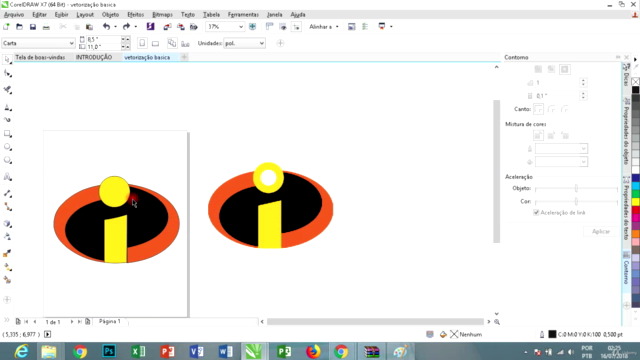Click the Export icon in toolbar
Viewport: 640px width, 360px height.
tap(181, 27)
